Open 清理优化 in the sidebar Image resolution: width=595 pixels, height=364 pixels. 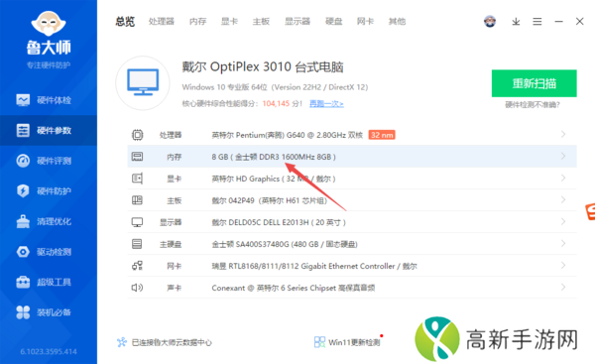49,221
